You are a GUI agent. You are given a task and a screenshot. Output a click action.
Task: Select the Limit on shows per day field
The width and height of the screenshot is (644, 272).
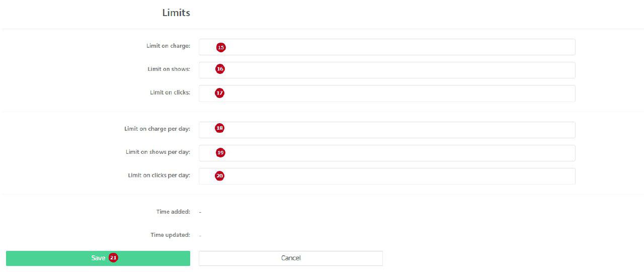click(x=387, y=153)
